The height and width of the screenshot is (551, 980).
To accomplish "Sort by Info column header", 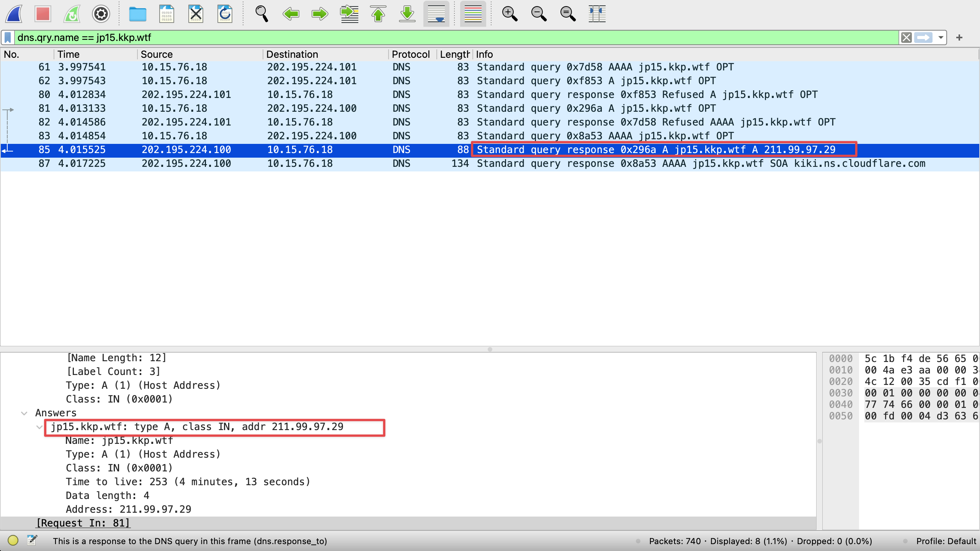I will coord(726,54).
